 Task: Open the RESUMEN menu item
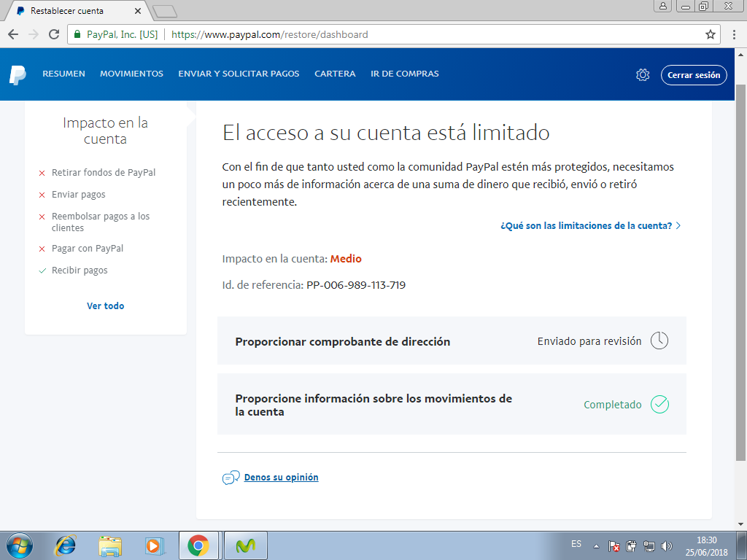tap(64, 74)
